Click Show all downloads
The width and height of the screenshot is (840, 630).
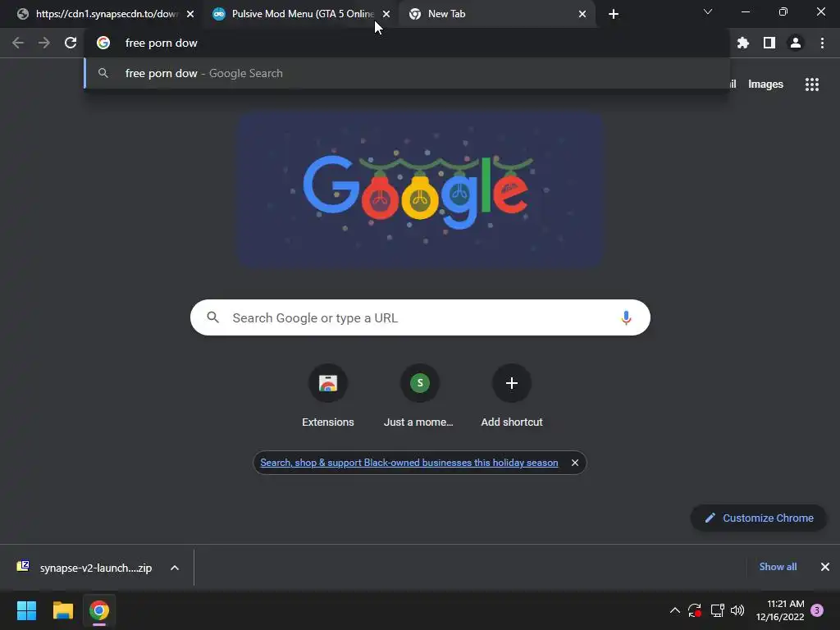pyautogui.click(x=778, y=567)
